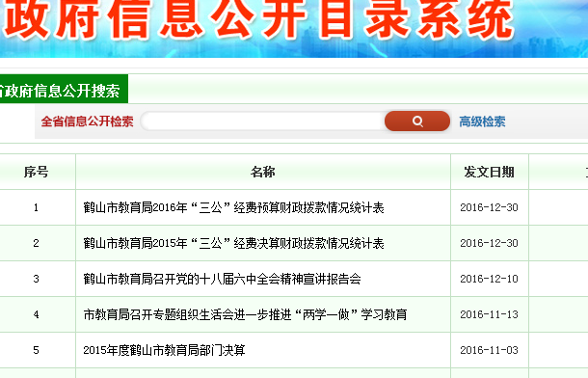Image resolution: width=588 pixels, height=378 pixels.
Task: Open 市教育局召开专题组织生活会 “两学一做” entry
Action: pos(245,314)
